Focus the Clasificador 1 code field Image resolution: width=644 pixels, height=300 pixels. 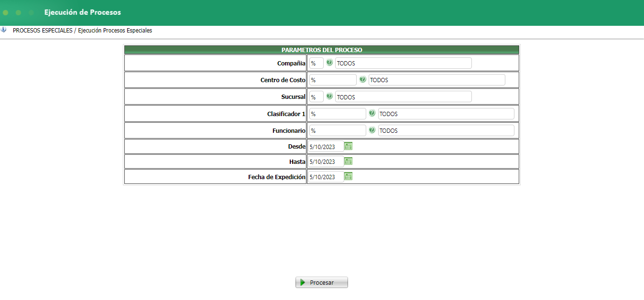pyautogui.click(x=338, y=114)
